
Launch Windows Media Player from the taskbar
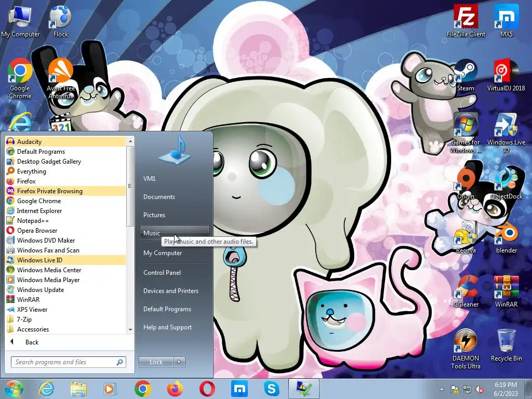[110, 389]
